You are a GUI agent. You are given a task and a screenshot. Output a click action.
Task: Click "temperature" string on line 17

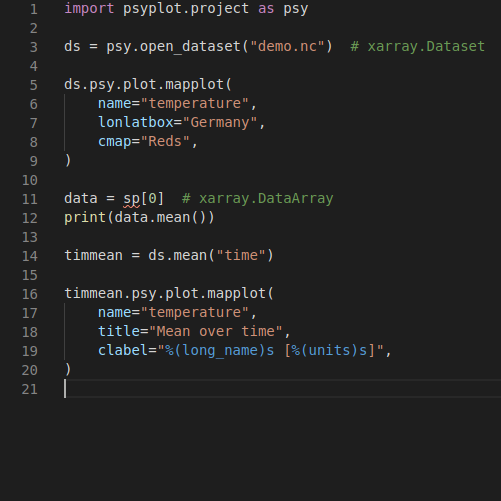coord(195,312)
